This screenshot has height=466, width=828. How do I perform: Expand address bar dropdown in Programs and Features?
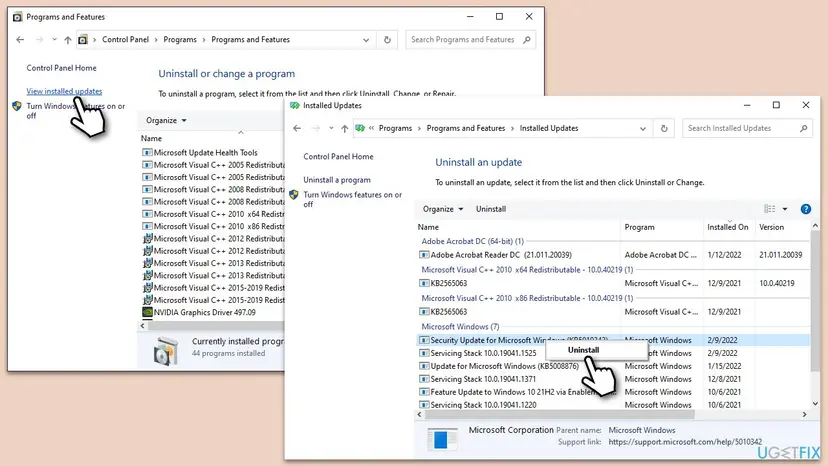366,40
